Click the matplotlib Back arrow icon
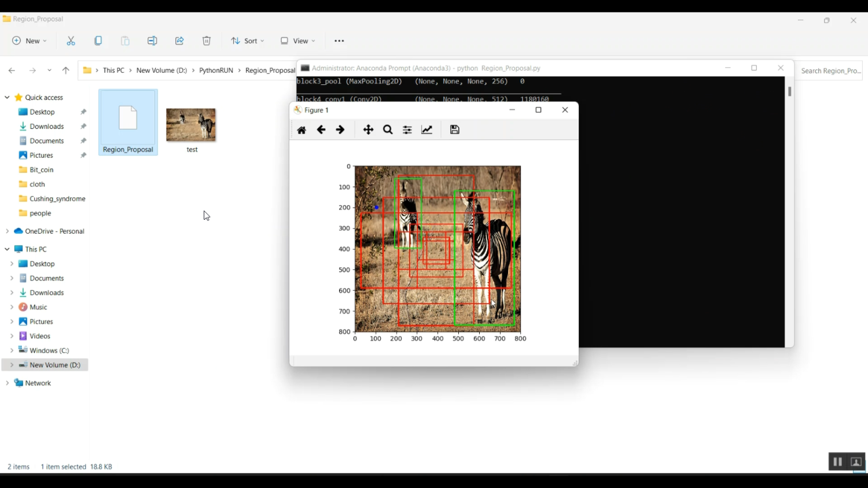 (321, 131)
